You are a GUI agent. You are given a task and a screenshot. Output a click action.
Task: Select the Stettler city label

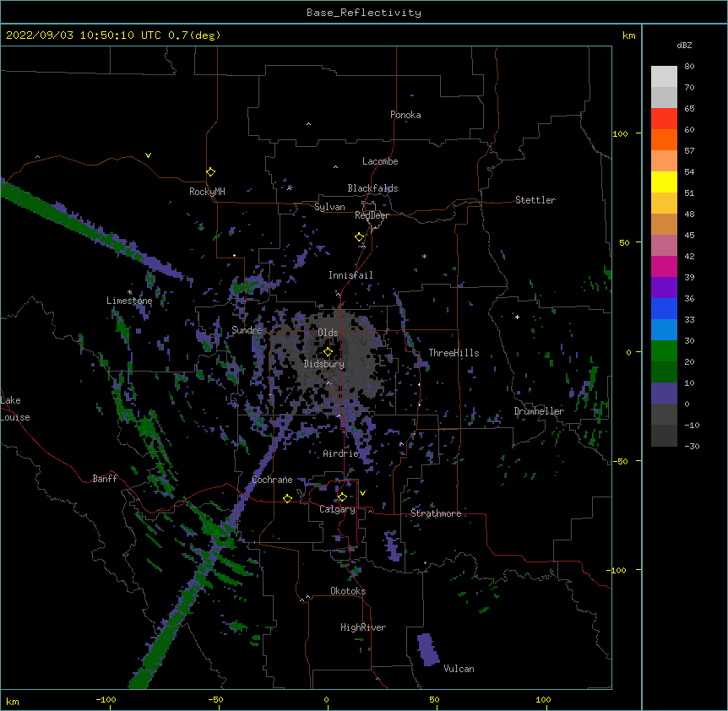(x=535, y=200)
